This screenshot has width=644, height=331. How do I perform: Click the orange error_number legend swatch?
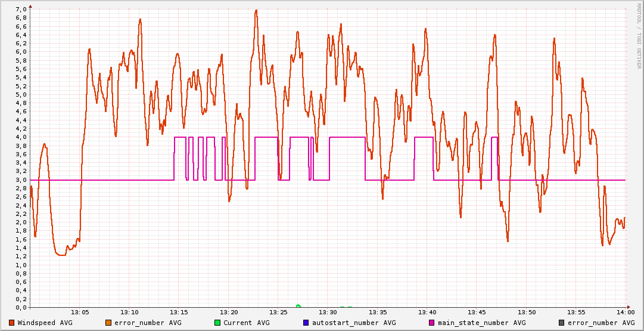pyautogui.click(x=108, y=323)
